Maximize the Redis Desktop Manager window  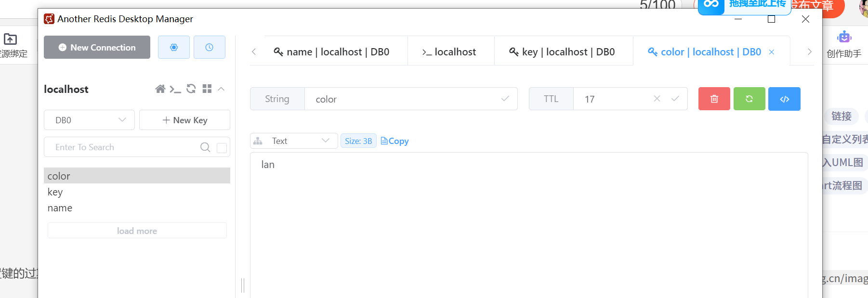tap(771, 19)
